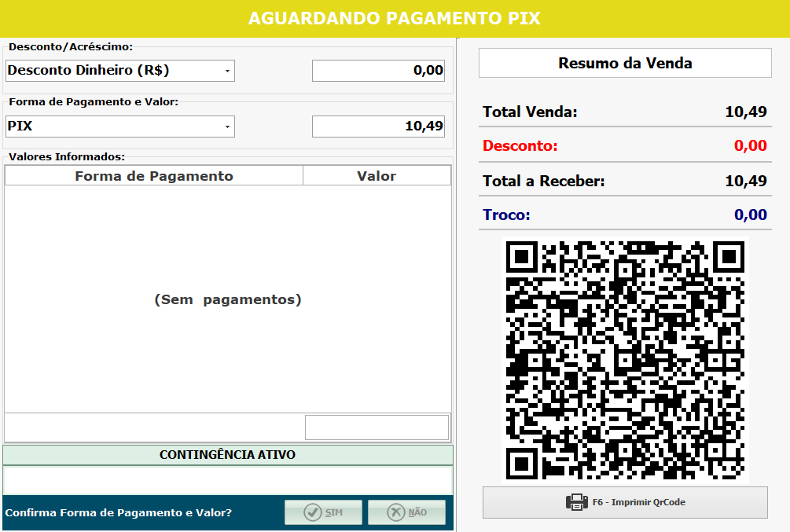Click the PIX QR code image
Image resolution: width=790 pixels, height=532 pixels.
coord(625,360)
